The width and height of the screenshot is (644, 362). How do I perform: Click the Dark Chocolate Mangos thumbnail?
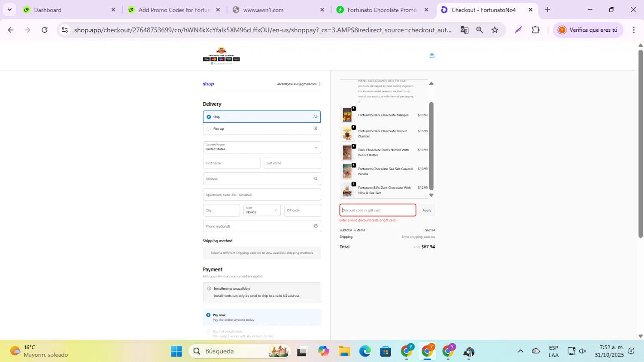tap(347, 115)
